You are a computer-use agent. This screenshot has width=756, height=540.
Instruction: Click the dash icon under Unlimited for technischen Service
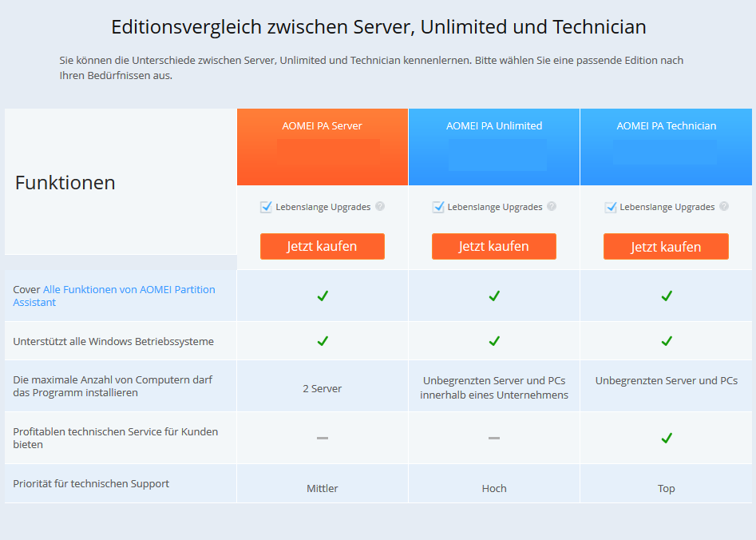(x=493, y=438)
